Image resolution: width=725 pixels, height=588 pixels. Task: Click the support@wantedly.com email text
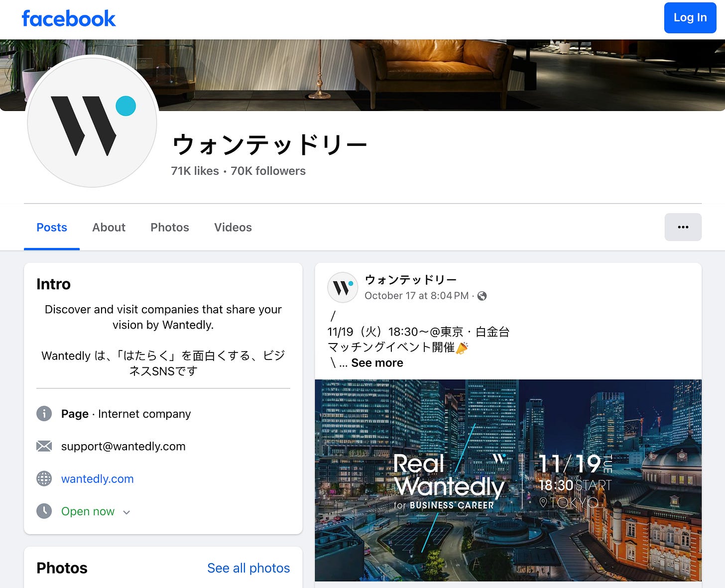123,447
